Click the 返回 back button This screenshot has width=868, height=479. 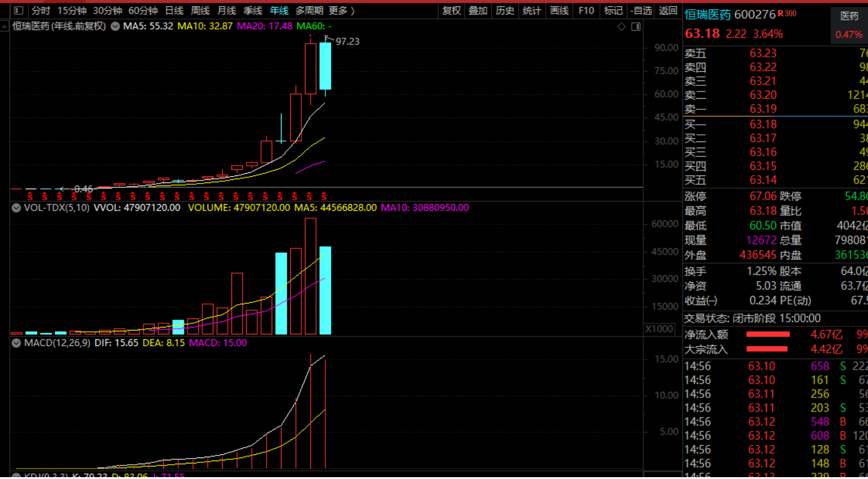668,11
